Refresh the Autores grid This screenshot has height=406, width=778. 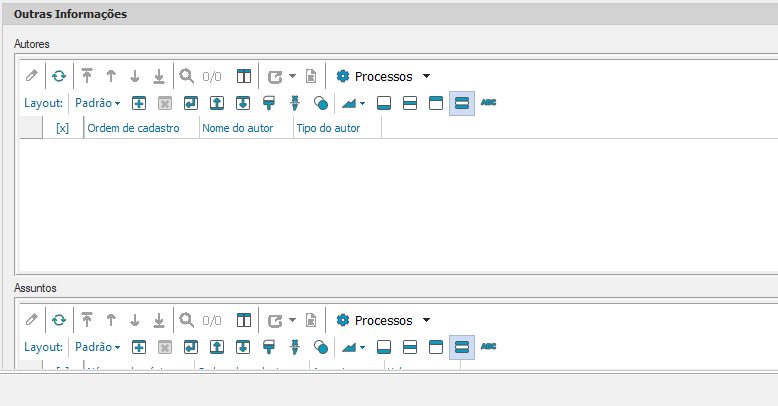pos(59,76)
